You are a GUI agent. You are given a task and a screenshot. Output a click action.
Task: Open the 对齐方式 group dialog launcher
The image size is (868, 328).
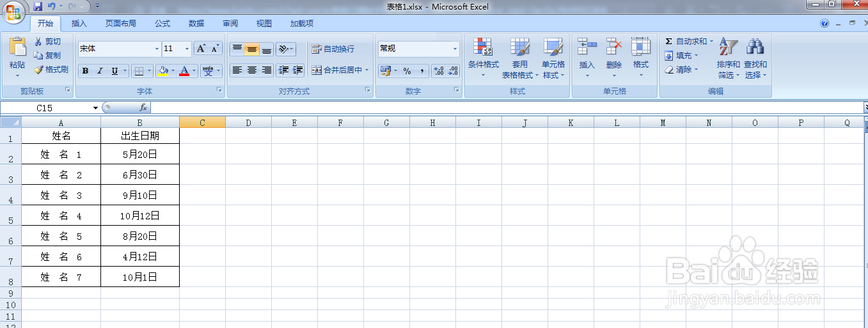(368, 90)
